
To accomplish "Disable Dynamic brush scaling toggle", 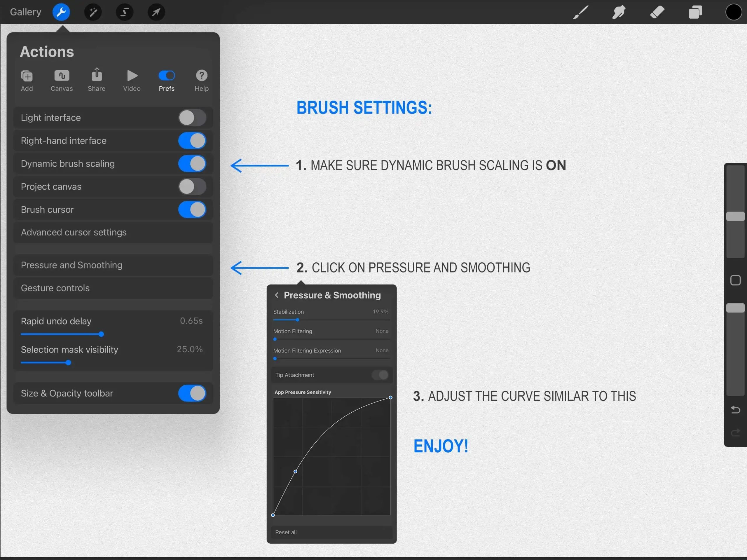I will [x=192, y=163].
